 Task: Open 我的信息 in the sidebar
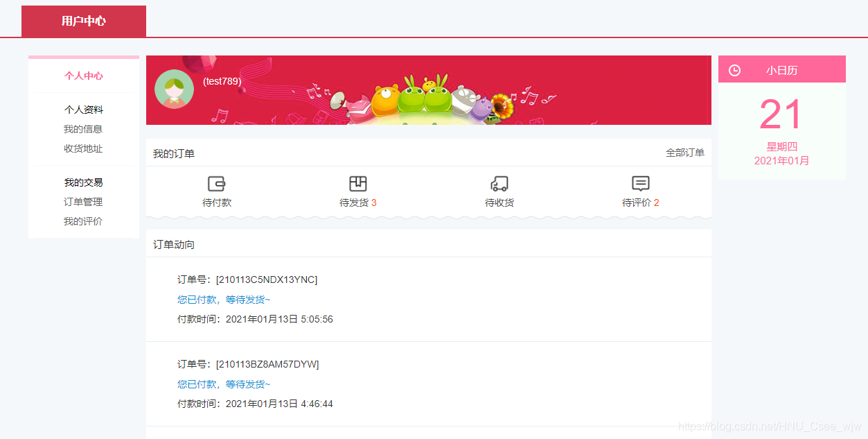(x=83, y=129)
